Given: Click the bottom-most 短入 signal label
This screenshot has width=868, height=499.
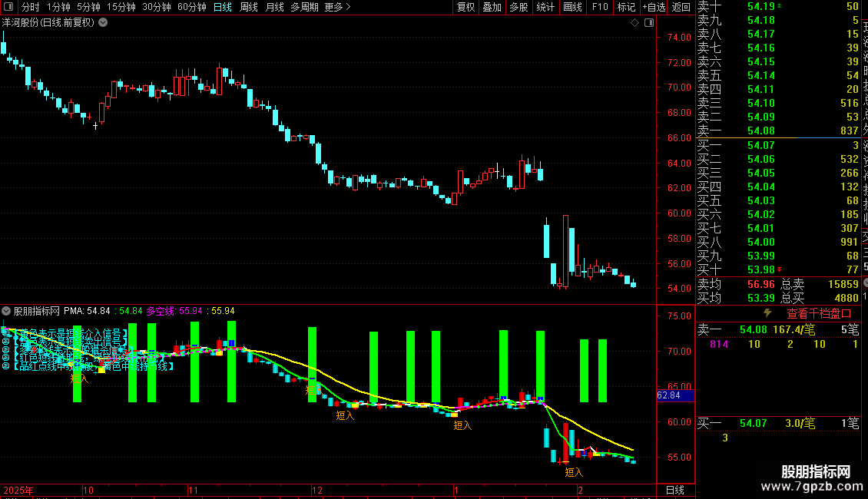Looking at the screenshot, I should click(x=574, y=472).
